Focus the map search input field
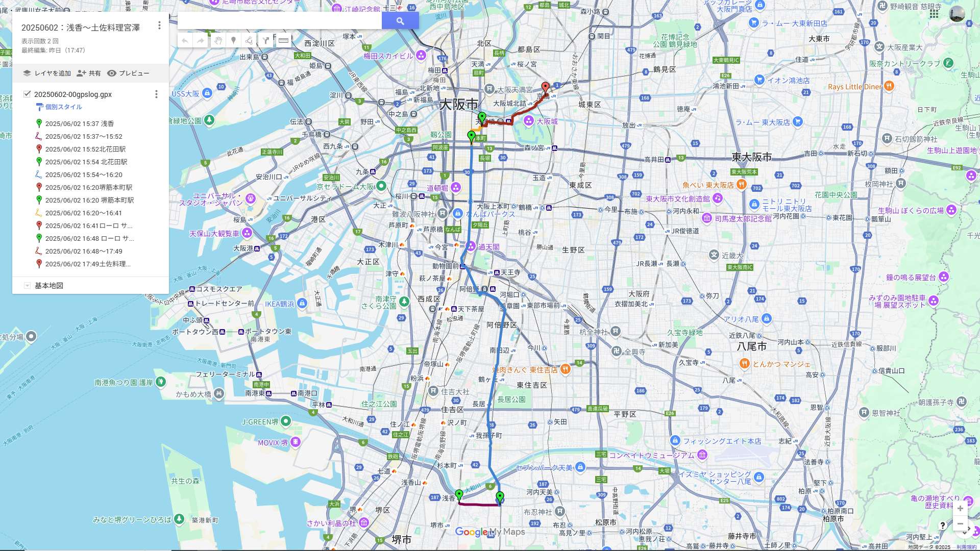Viewport: 980px width, 551px height. click(280, 21)
